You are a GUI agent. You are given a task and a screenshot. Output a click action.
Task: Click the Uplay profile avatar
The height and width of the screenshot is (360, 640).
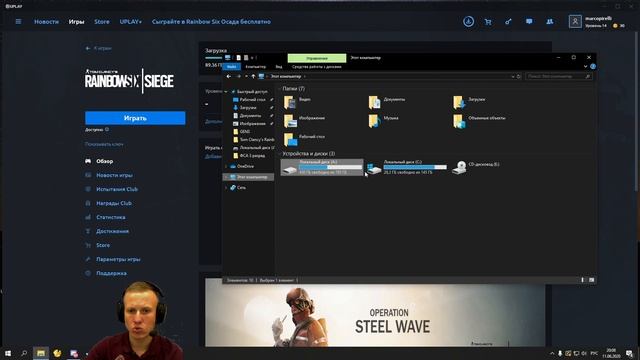click(575, 21)
